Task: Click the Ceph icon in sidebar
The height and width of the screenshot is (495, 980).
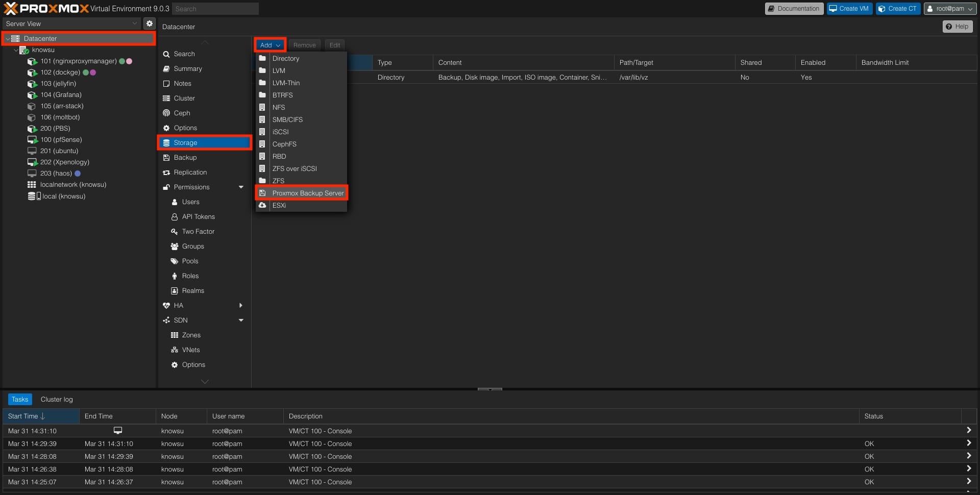Action: (x=166, y=113)
